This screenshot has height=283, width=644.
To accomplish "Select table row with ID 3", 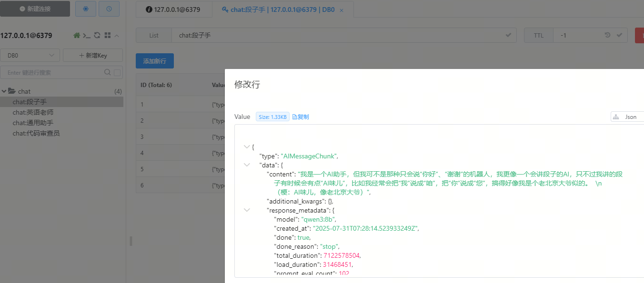I will pos(180,137).
